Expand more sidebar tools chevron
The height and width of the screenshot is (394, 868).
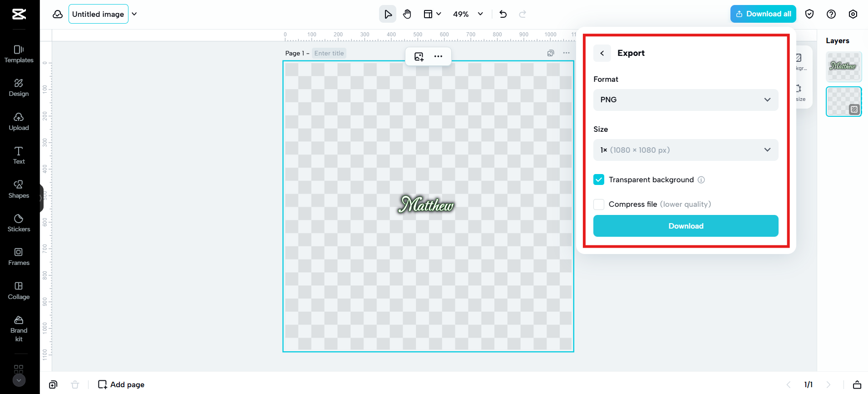coord(19,380)
